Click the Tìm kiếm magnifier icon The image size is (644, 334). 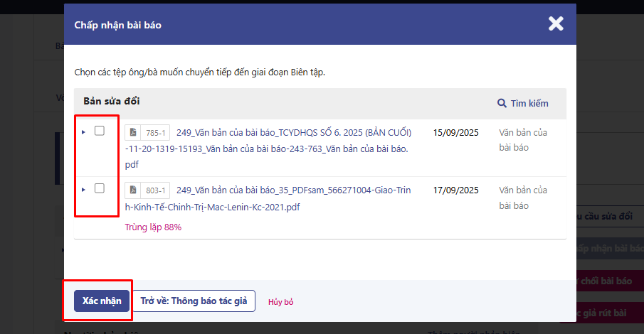[502, 104]
